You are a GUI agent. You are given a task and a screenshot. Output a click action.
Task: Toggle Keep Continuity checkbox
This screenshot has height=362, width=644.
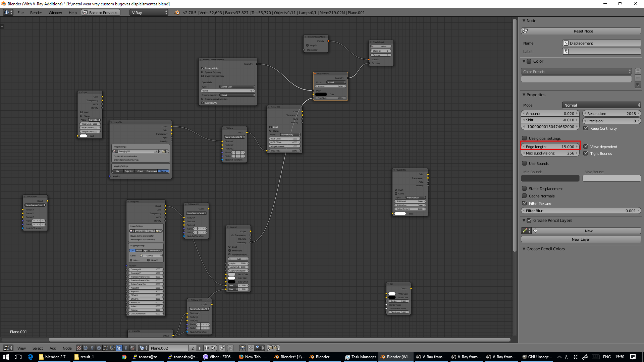point(586,128)
